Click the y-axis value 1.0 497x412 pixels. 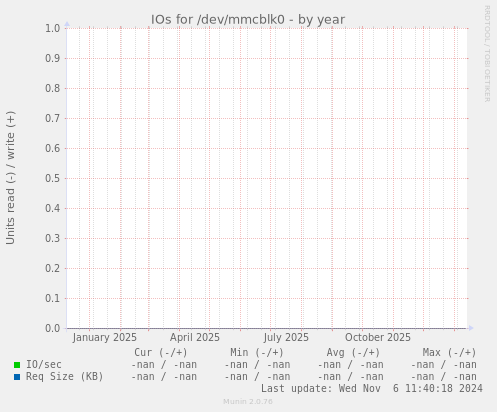53,28
